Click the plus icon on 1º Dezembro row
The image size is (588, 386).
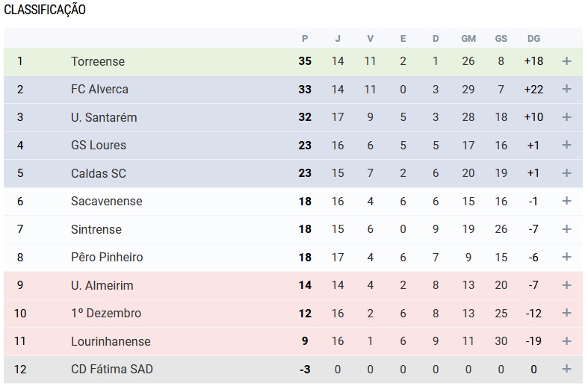point(566,313)
